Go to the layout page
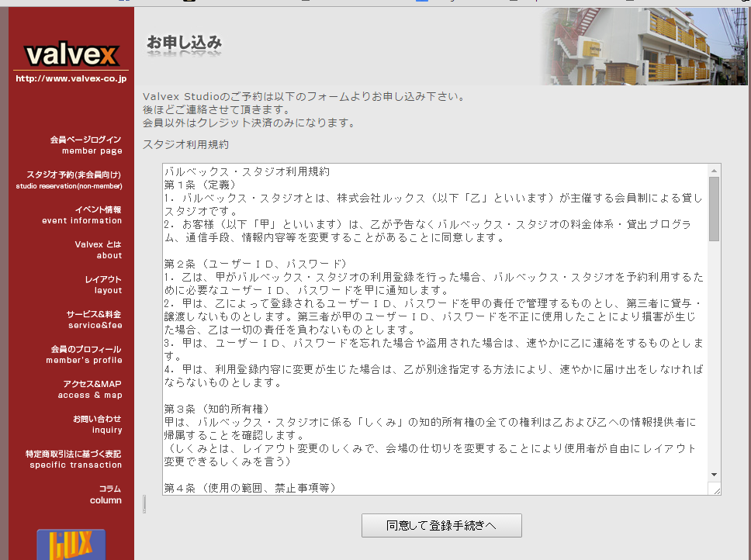This screenshot has height=560, width=751. [x=103, y=285]
